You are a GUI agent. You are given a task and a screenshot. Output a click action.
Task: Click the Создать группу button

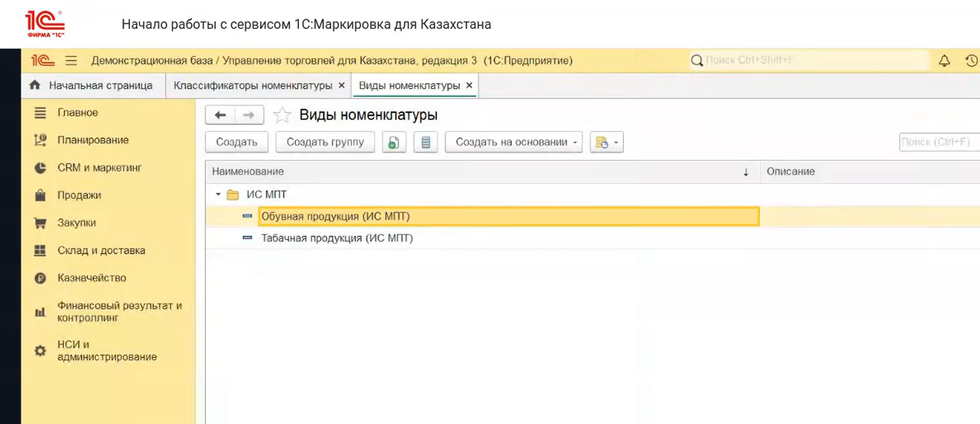point(325,142)
